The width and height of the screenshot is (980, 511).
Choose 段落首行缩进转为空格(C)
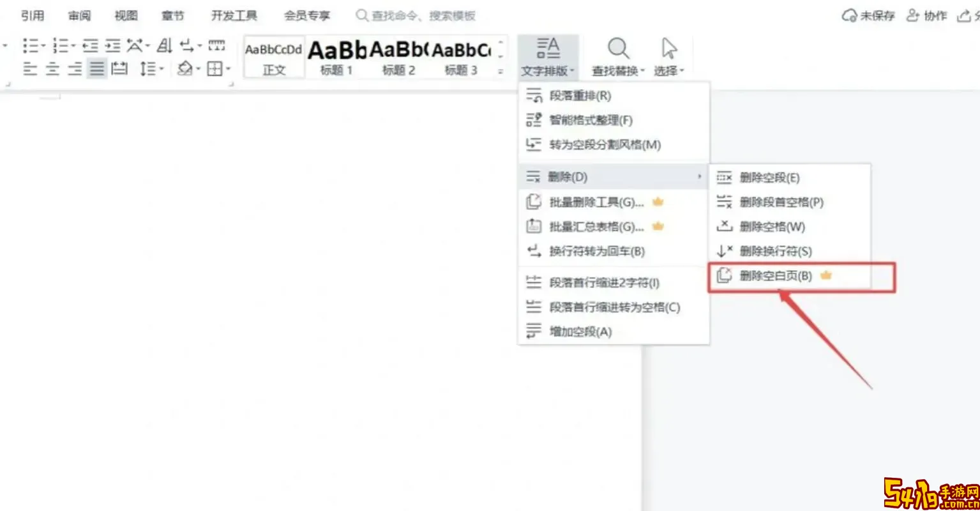(x=614, y=307)
